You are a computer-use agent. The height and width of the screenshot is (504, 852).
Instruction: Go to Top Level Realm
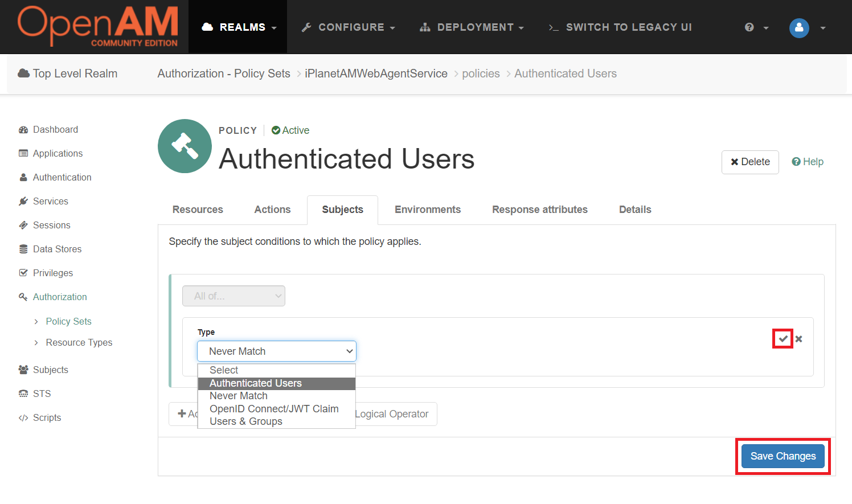pos(68,73)
